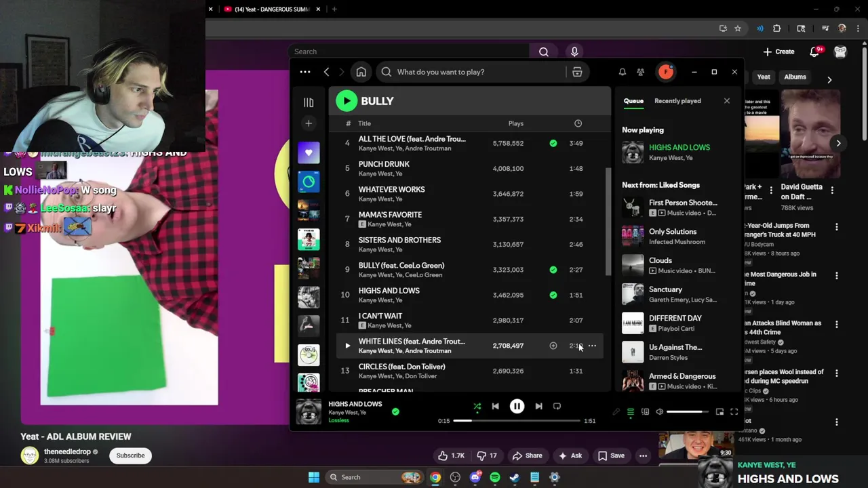Seek in the Spotify song progress bar
Screen dimensions: 868x488
517,421
